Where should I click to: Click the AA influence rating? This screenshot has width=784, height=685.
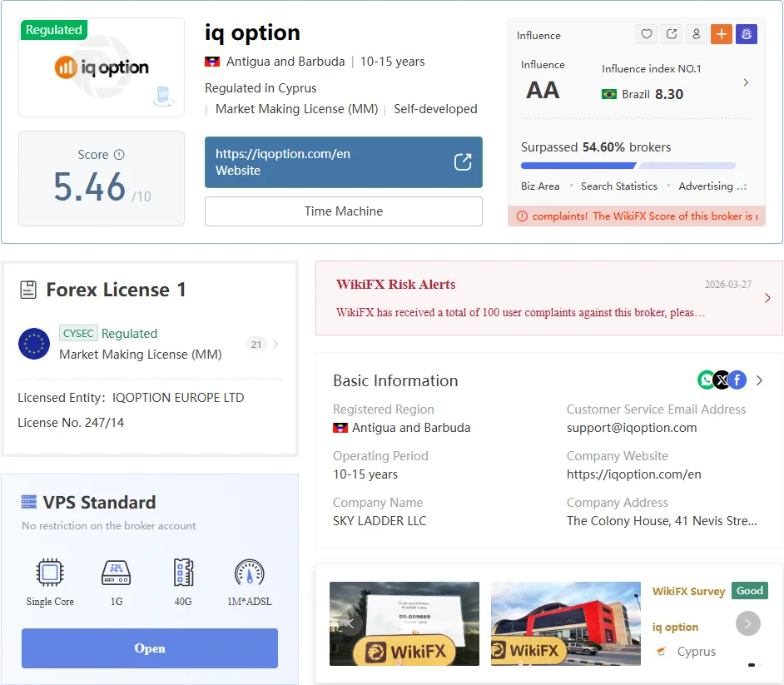tap(543, 91)
